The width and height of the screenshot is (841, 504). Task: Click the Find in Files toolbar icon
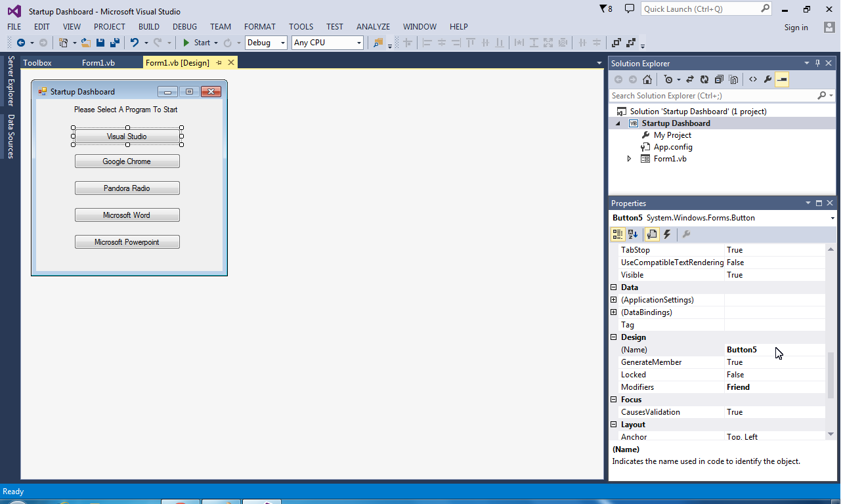pos(378,43)
